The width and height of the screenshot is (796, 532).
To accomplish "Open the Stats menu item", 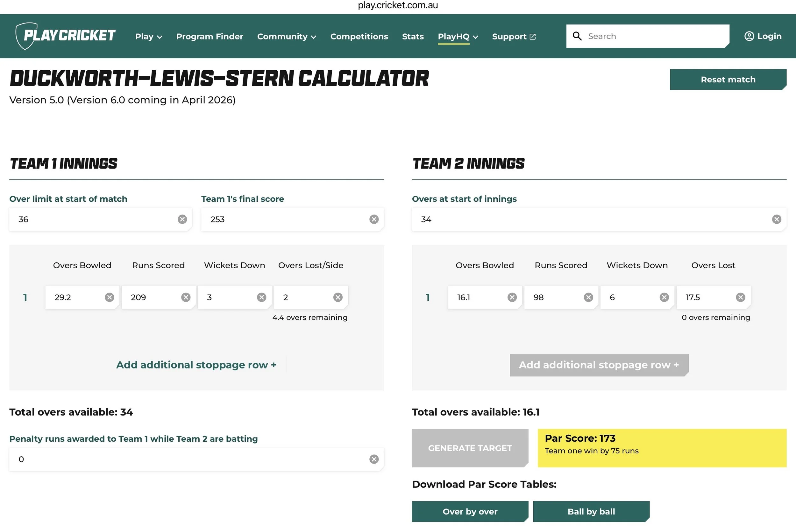I will click(x=413, y=36).
